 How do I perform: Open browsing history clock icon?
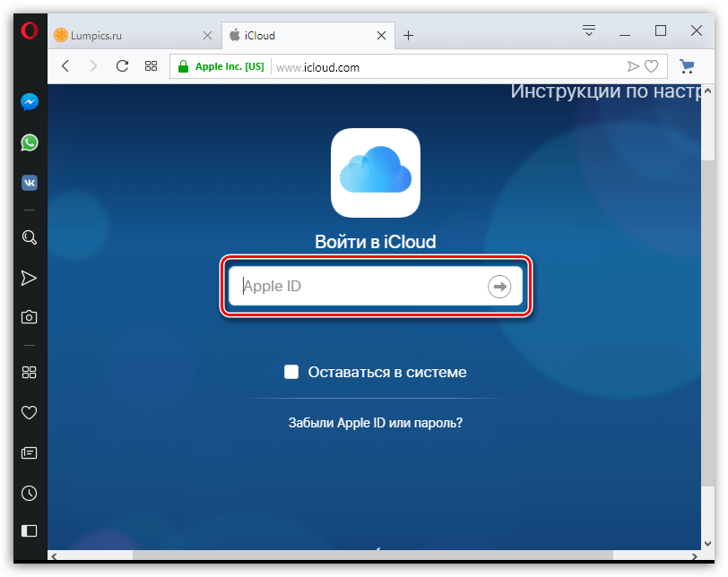click(29, 493)
